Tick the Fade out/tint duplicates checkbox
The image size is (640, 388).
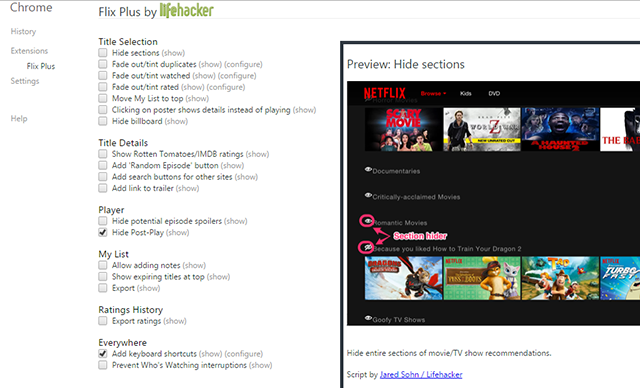coord(103,64)
